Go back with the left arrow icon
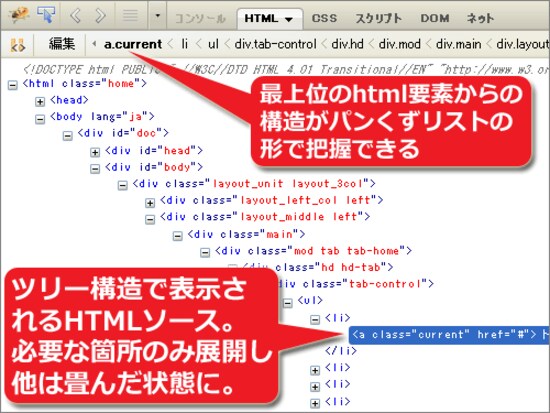550x413 pixels. click(75, 15)
